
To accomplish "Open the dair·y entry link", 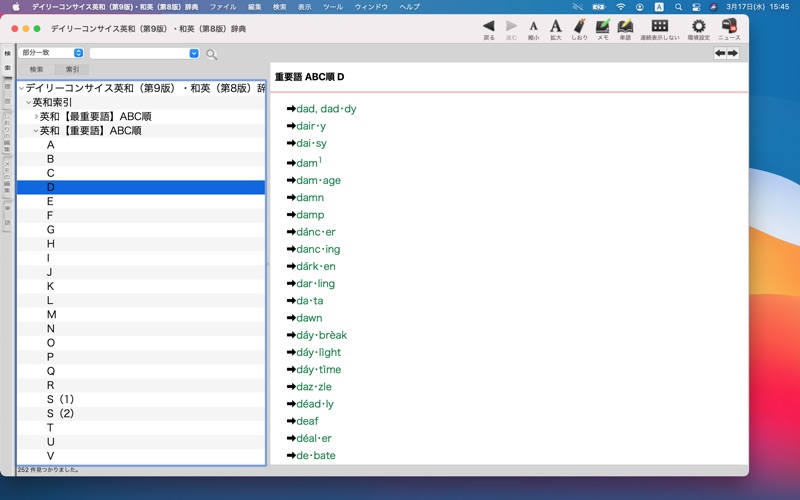I will 311,126.
